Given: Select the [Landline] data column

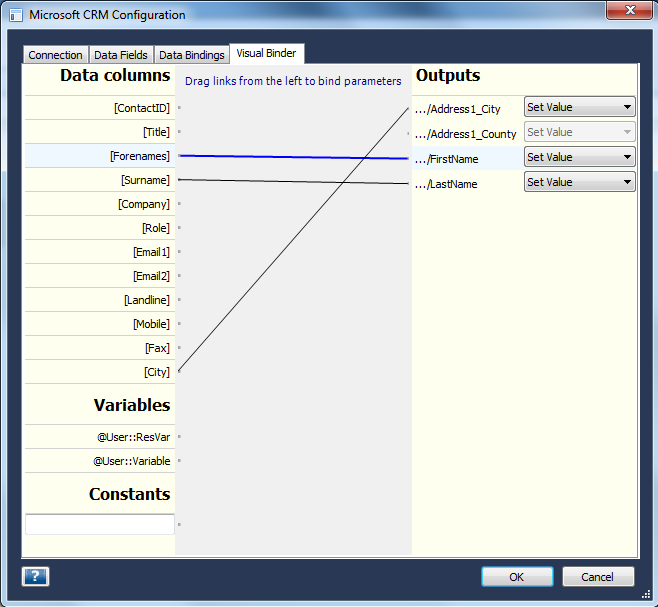Looking at the screenshot, I should [100, 300].
